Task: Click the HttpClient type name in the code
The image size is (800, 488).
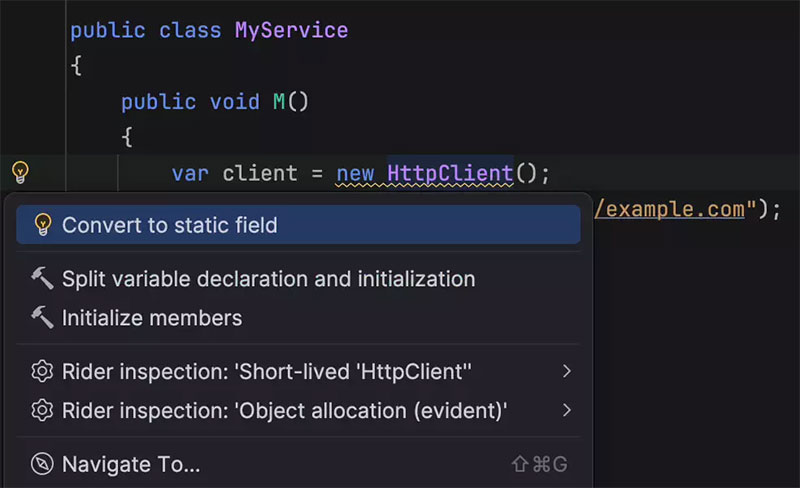Action: 449,173
